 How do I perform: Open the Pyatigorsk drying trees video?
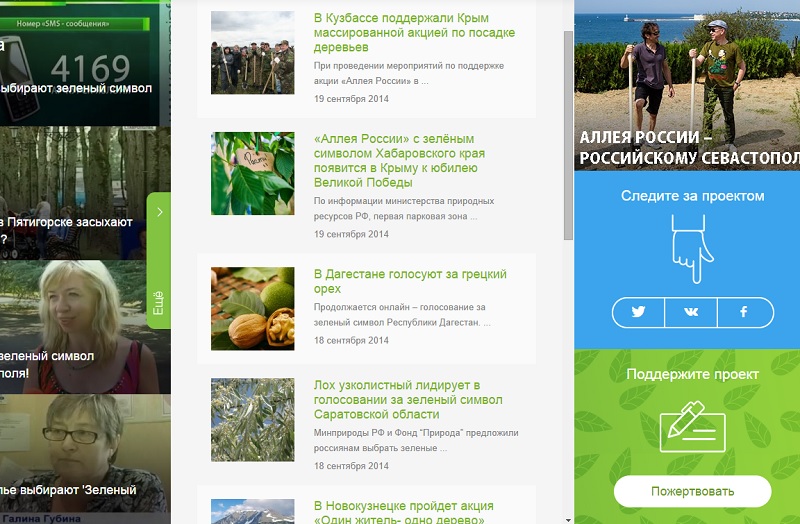[73, 193]
